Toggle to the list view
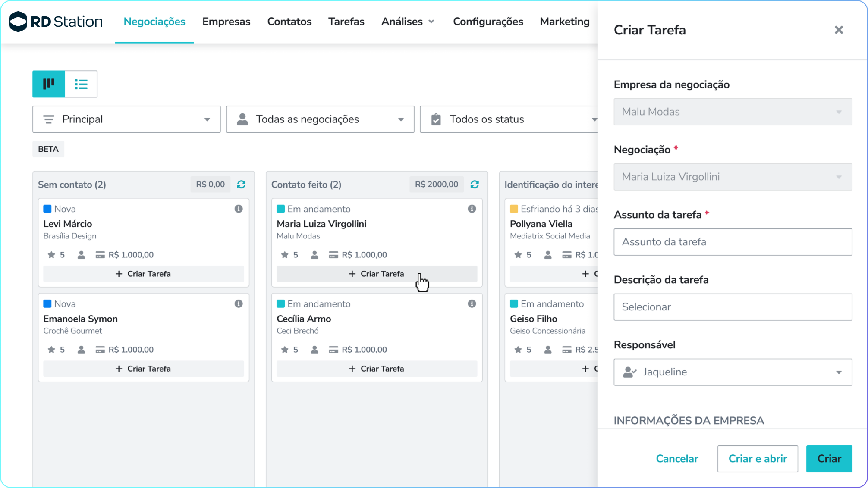 81,84
